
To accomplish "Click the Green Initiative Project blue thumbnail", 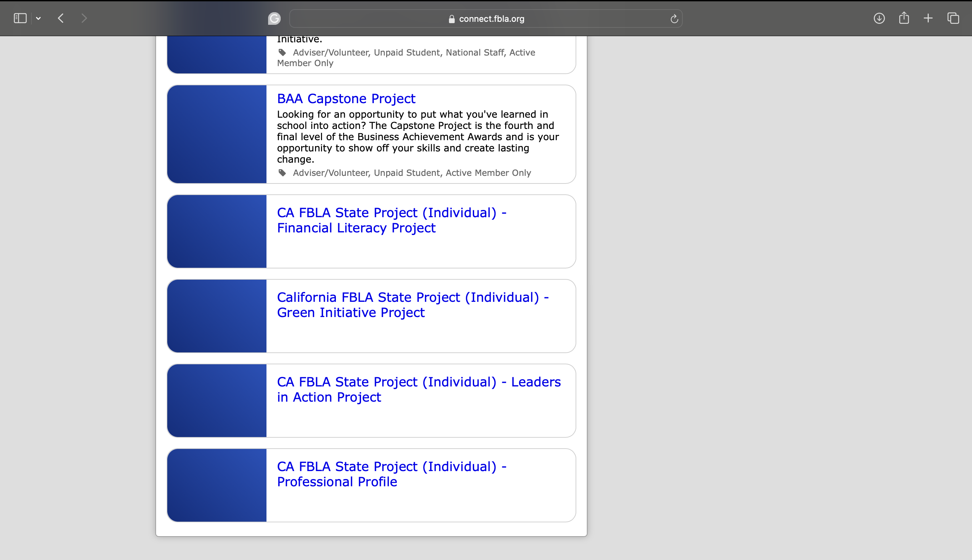I will (217, 316).
